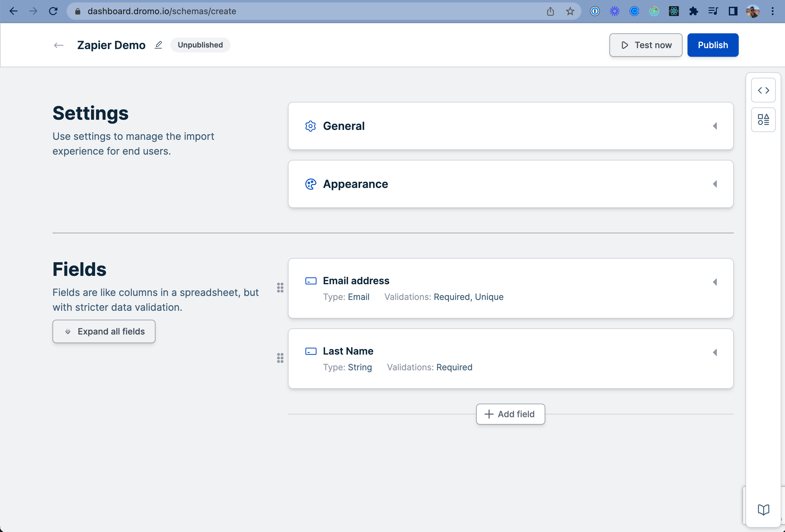Click the pencil icon to rename Zapier Demo
785x532 pixels.
pos(158,45)
